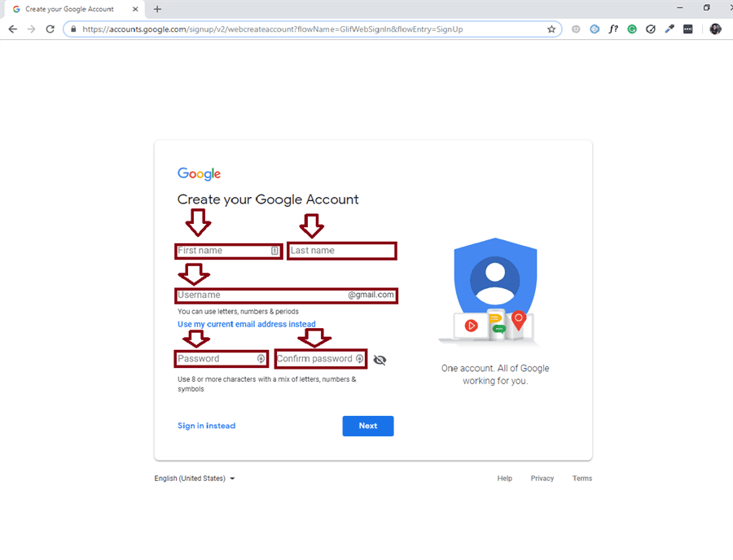Click the Google logo above the form
This screenshot has width=733, height=560.
[198, 173]
